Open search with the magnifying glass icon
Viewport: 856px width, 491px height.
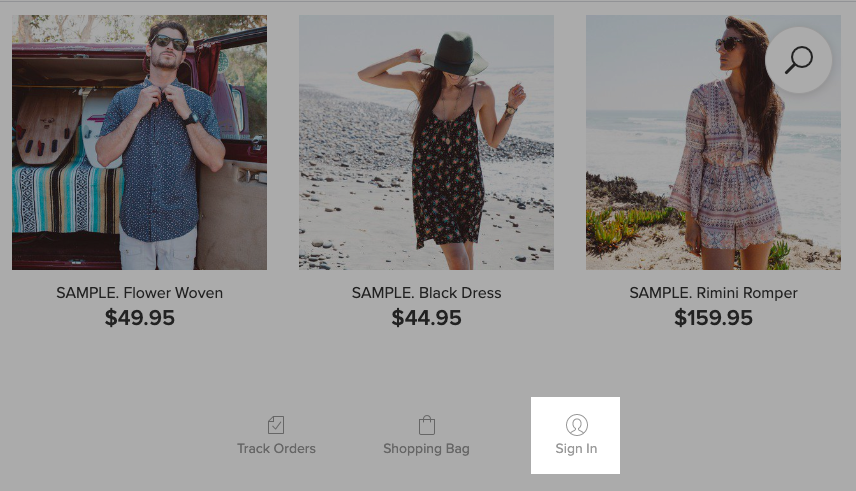pos(799,60)
